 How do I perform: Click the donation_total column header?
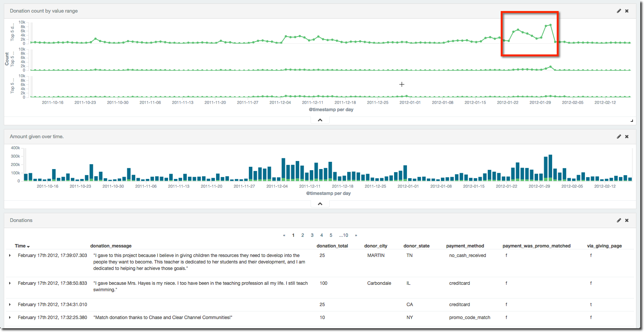click(332, 246)
